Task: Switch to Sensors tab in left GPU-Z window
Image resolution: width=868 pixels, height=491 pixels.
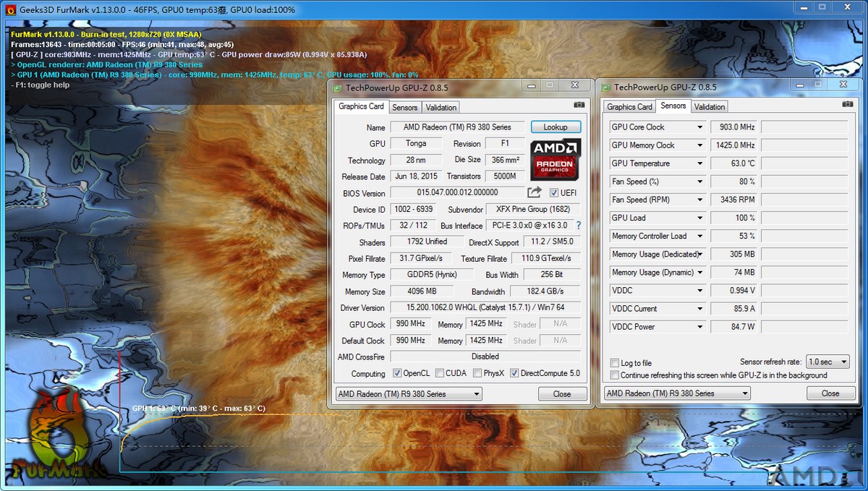Action: click(405, 107)
